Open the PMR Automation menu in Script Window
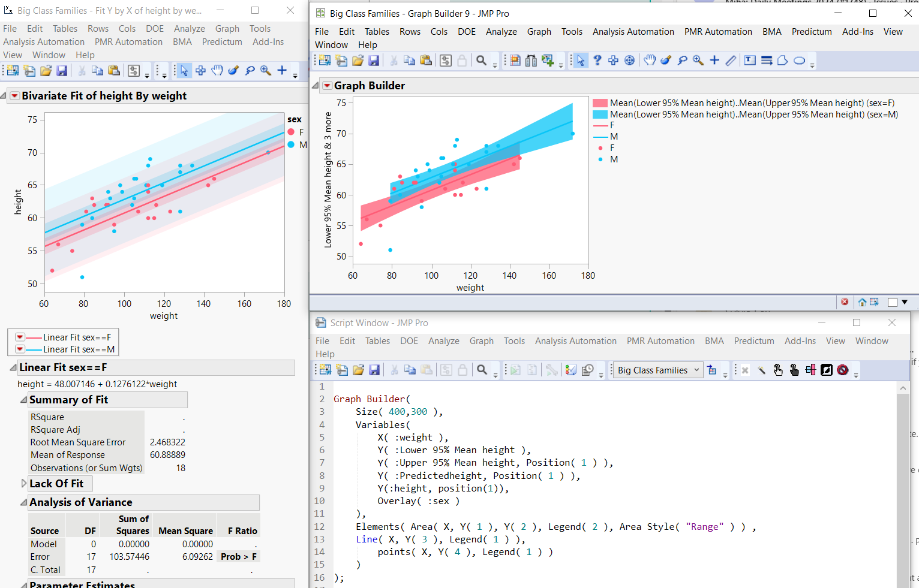This screenshot has height=588, width=919. (660, 341)
